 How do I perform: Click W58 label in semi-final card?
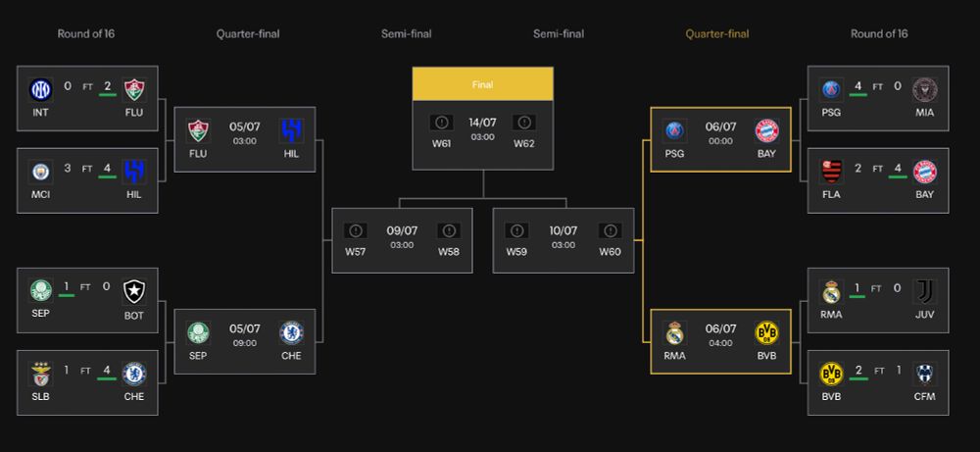click(448, 252)
